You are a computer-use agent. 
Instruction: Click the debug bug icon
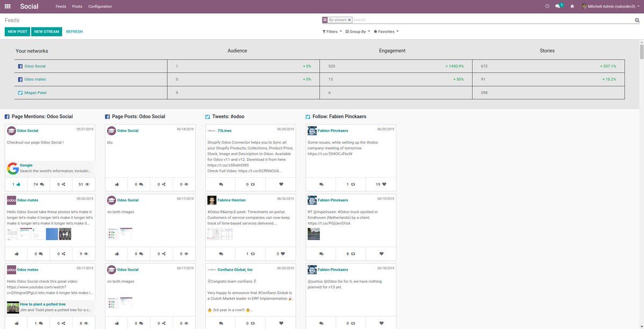[x=572, y=6]
